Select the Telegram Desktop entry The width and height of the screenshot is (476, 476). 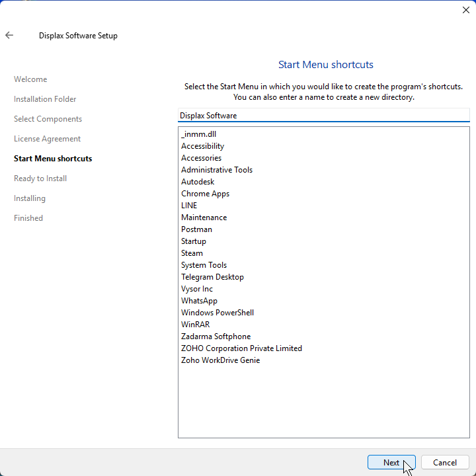(212, 277)
